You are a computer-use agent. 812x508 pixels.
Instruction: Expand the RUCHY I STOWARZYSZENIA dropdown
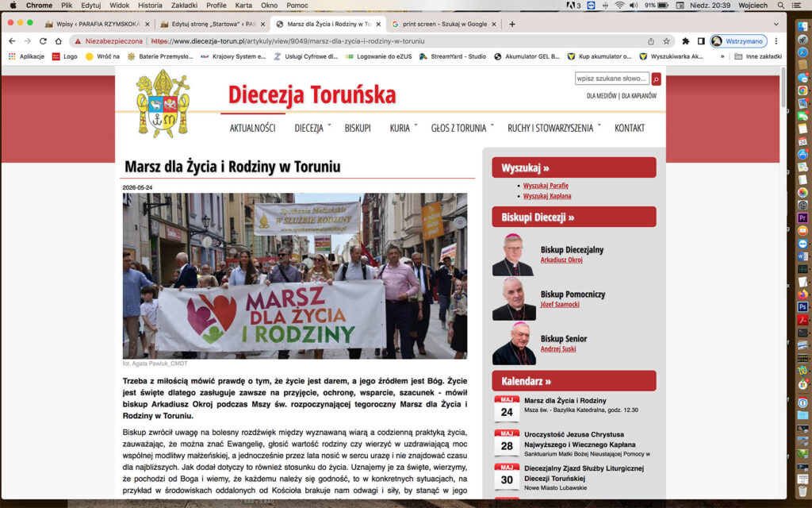pos(554,128)
